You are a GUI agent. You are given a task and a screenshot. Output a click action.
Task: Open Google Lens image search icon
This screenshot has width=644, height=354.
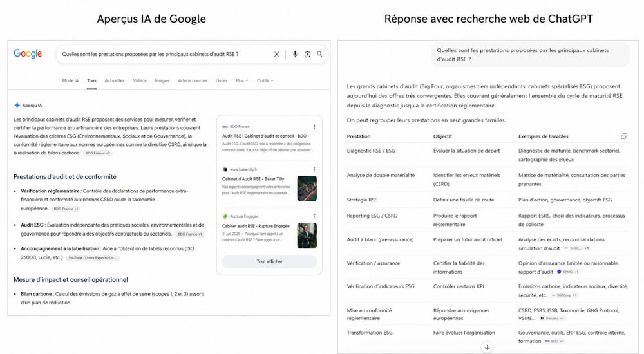click(307, 54)
